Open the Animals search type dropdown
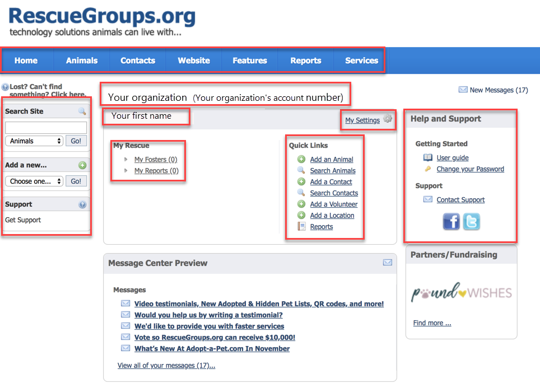This screenshot has height=392, width=540. tap(34, 141)
